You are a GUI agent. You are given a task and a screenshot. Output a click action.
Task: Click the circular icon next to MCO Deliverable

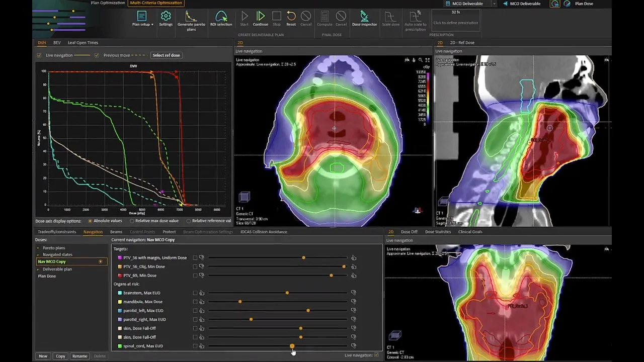coord(554,4)
